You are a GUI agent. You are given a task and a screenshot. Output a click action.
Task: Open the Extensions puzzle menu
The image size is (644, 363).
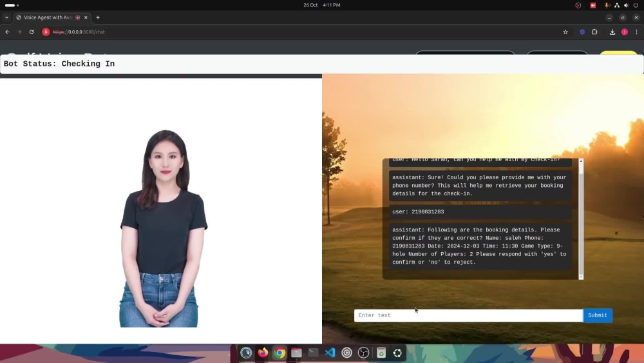click(x=594, y=32)
